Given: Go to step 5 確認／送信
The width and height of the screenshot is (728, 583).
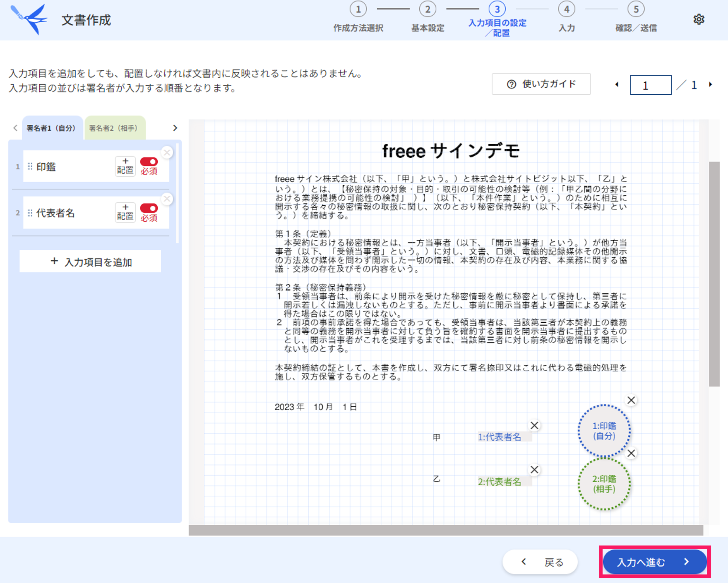Looking at the screenshot, I should [636, 17].
